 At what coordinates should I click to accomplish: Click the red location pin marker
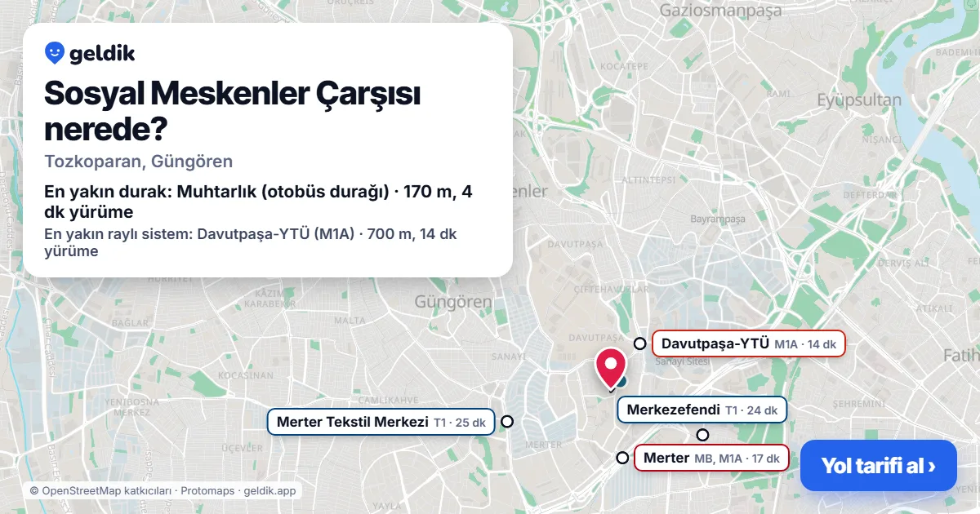click(x=611, y=369)
